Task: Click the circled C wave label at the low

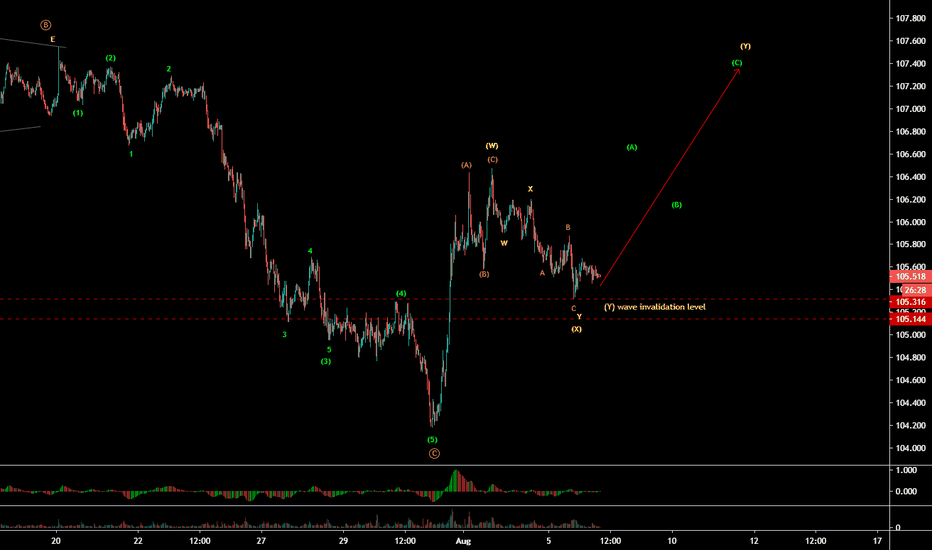Action: coord(434,454)
